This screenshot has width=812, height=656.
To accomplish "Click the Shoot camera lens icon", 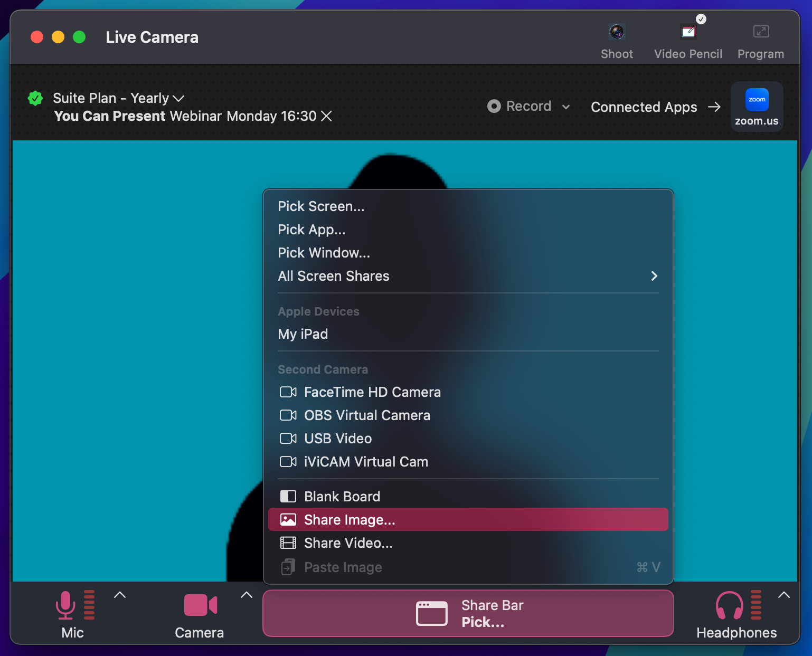I will tap(617, 32).
